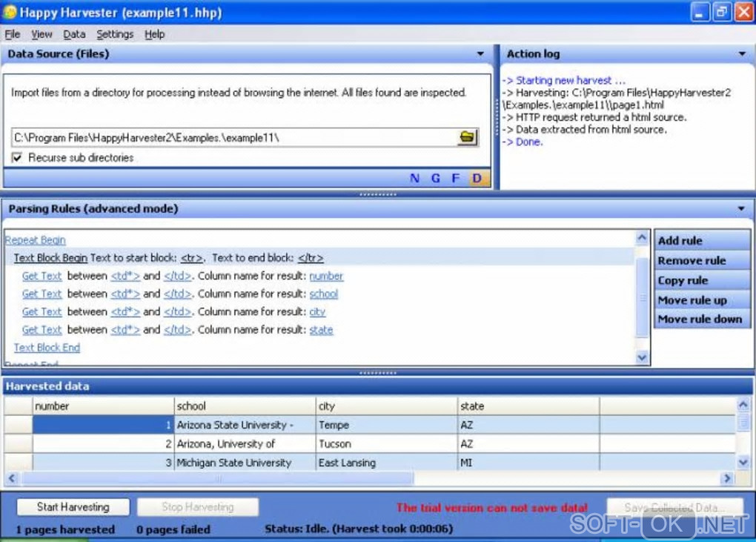The width and height of the screenshot is (756, 542).
Task: Collapse the Action log panel arrow
Action: tap(742, 54)
